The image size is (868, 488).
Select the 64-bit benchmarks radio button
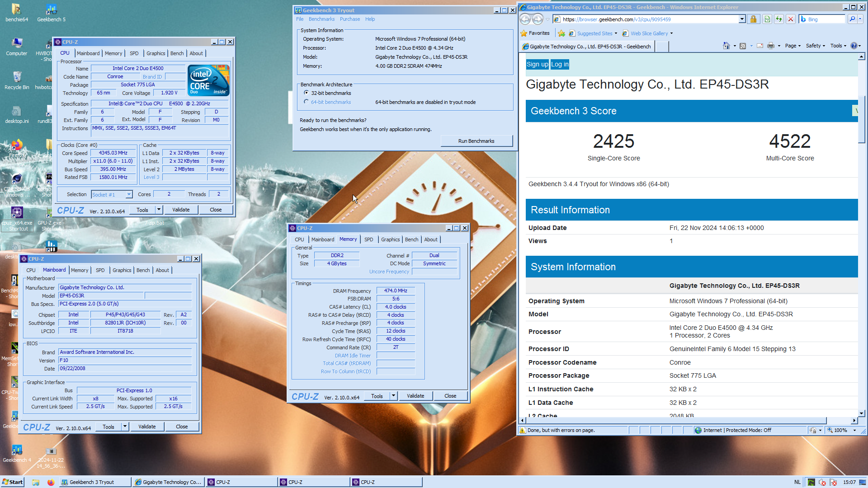[306, 102]
